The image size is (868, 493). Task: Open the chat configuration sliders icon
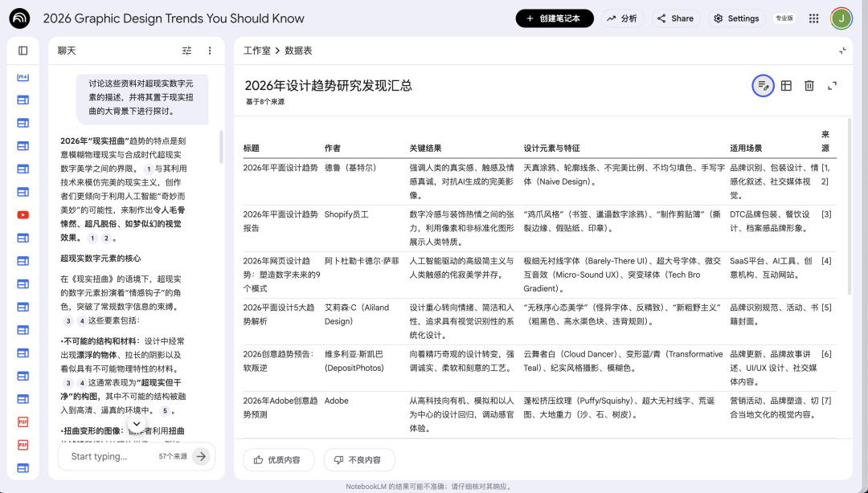pyautogui.click(x=187, y=51)
